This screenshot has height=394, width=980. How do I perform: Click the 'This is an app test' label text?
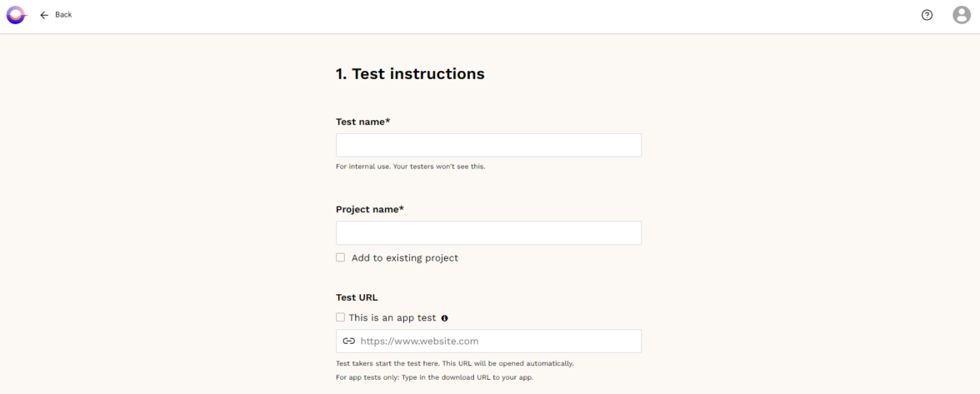point(392,317)
